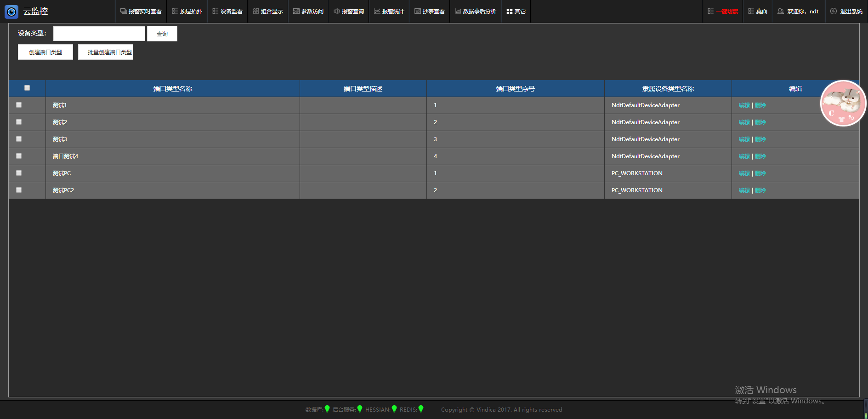Click the 数据库 status bulb icon

(x=327, y=409)
